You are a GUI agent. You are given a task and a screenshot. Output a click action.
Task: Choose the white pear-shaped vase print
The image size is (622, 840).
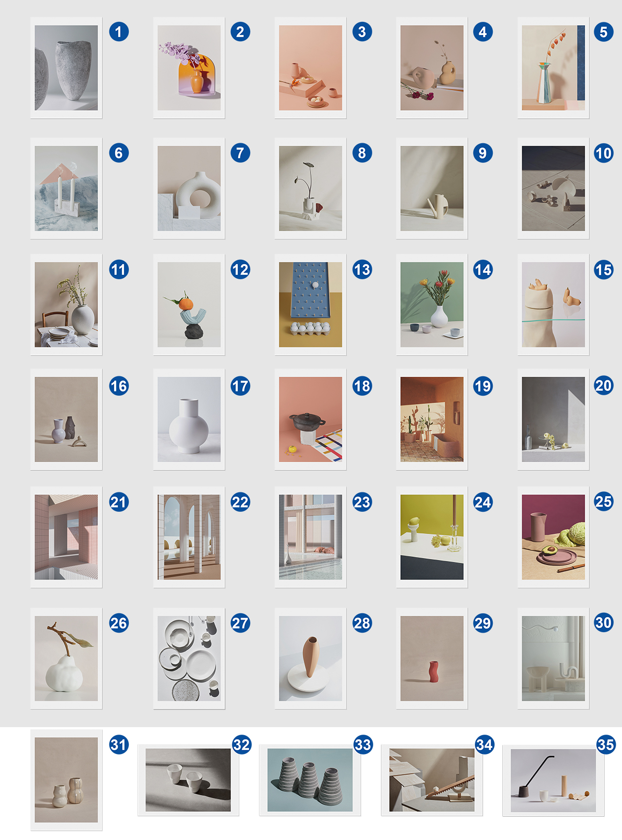point(66,658)
